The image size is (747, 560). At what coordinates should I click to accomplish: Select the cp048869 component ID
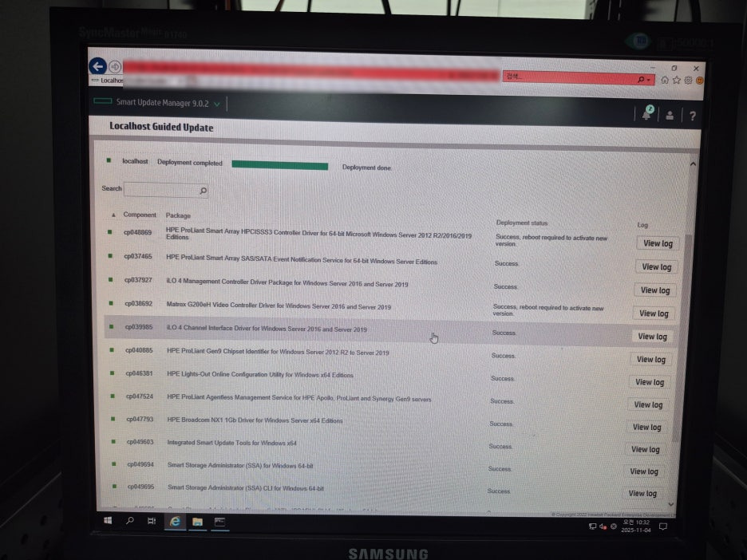click(x=137, y=232)
